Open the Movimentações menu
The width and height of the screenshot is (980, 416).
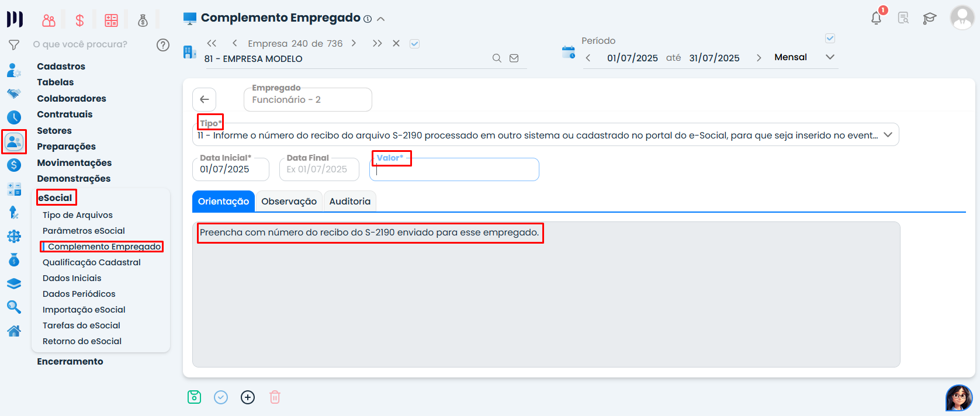tap(74, 163)
